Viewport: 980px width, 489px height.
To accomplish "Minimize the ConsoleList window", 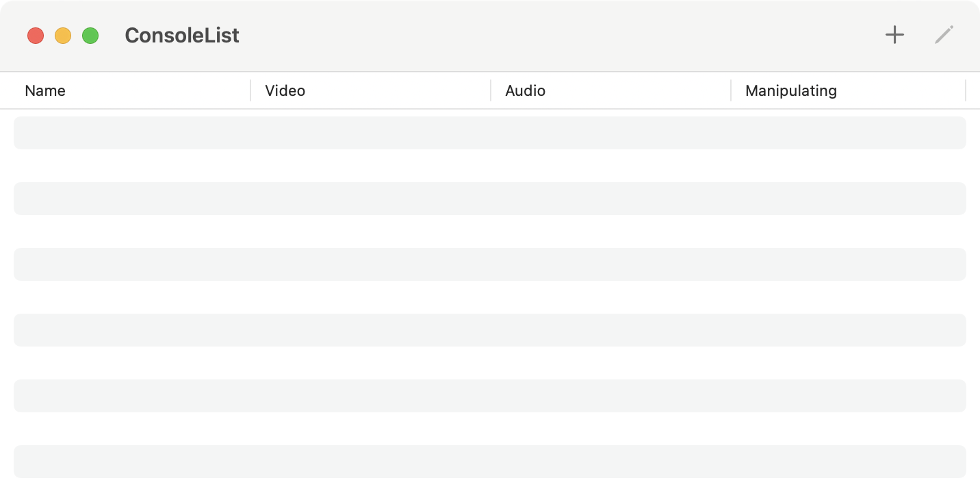I will point(63,36).
